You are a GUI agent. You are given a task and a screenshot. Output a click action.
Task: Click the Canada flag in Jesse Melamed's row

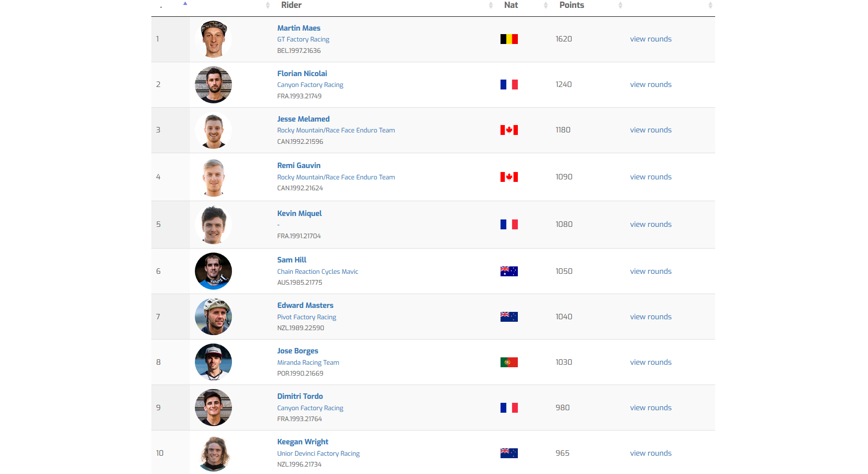tap(509, 130)
